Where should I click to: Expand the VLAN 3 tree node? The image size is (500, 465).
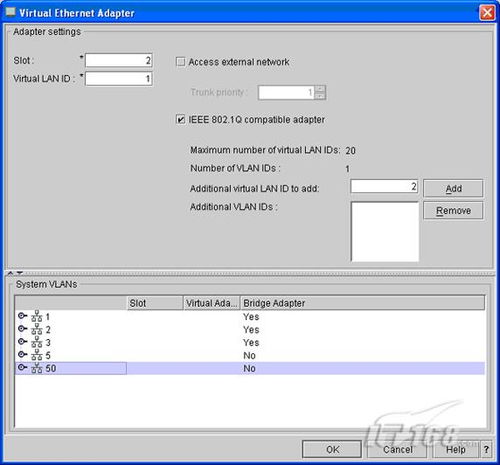point(22,341)
